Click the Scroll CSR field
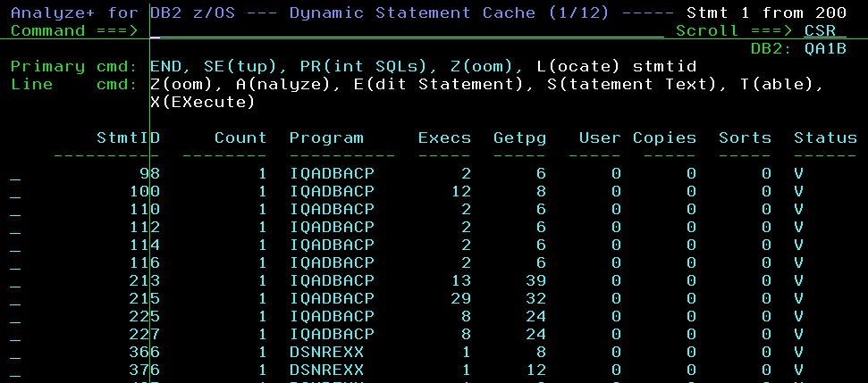Screen dimensions: 868x383 click(824, 31)
